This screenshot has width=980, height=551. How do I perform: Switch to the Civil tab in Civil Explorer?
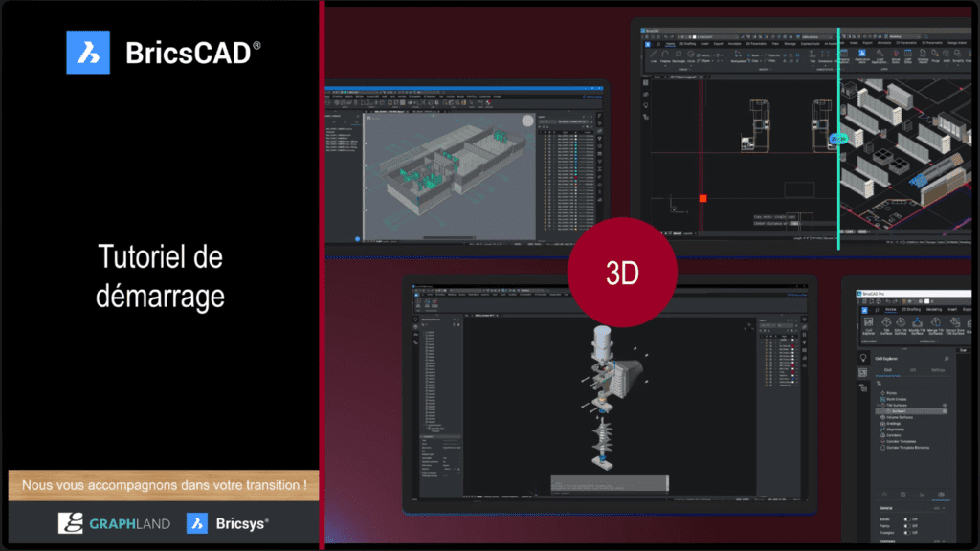coord(889,369)
